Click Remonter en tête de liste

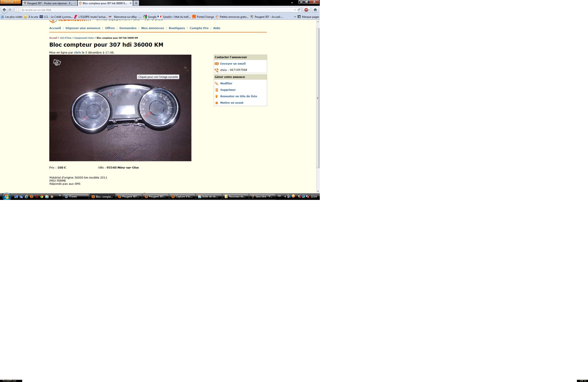pos(238,96)
